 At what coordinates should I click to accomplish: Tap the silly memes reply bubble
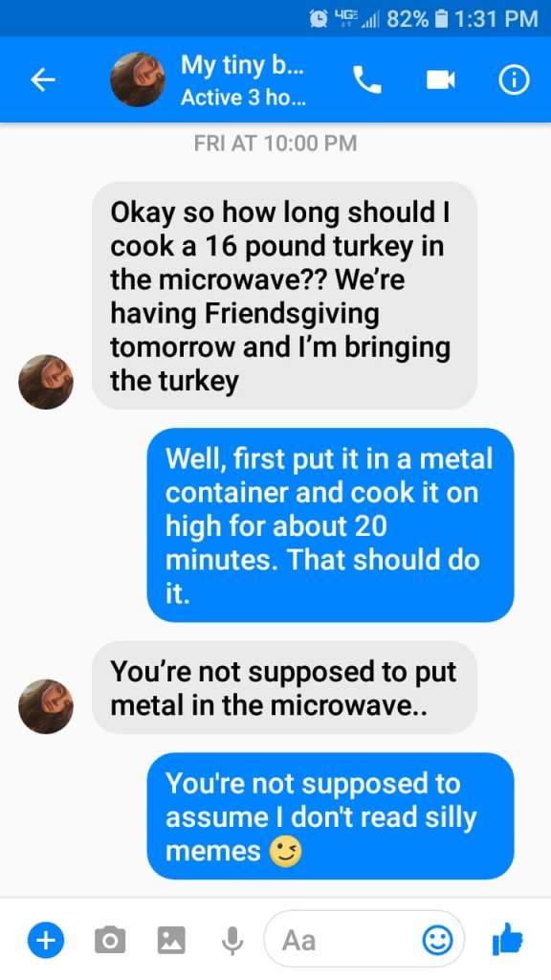point(330,816)
